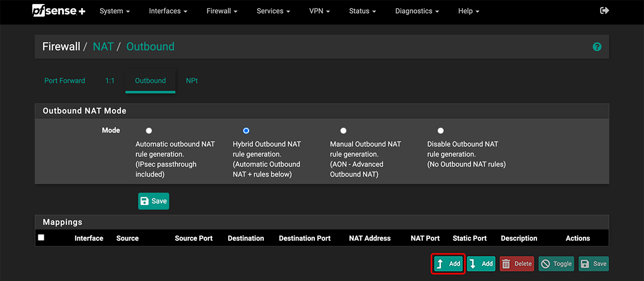Click the logout arrow icon
This screenshot has width=644, height=281.
(604, 11)
